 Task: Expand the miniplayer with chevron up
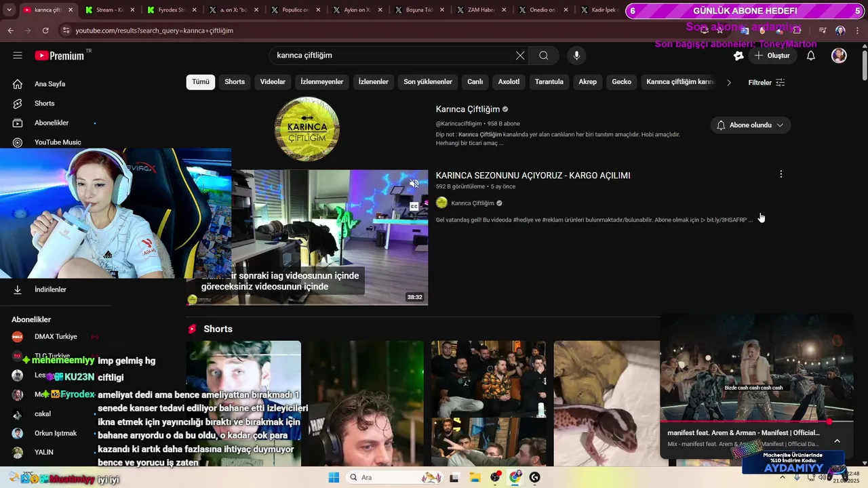pos(837,441)
